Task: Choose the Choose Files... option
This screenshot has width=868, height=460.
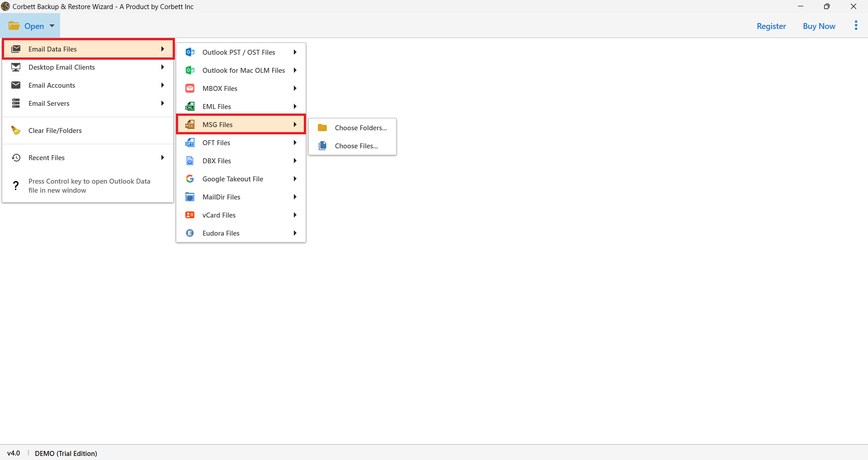Action: point(353,146)
